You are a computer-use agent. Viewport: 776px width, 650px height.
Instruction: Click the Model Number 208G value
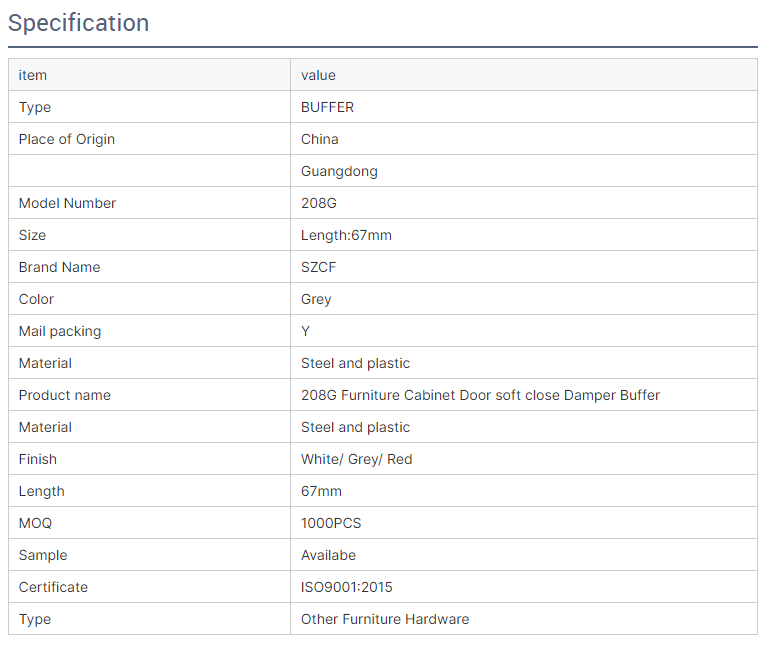[319, 203]
